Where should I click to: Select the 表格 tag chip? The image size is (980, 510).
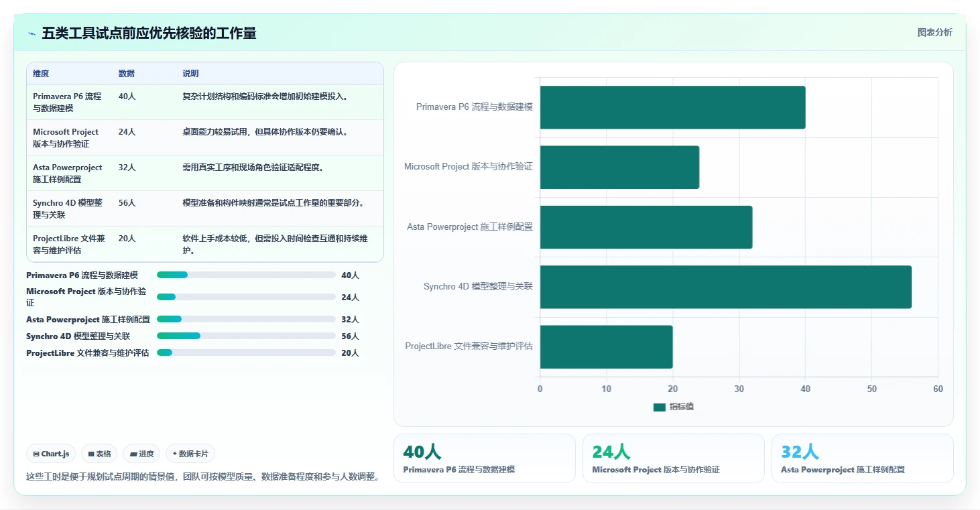click(99, 454)
